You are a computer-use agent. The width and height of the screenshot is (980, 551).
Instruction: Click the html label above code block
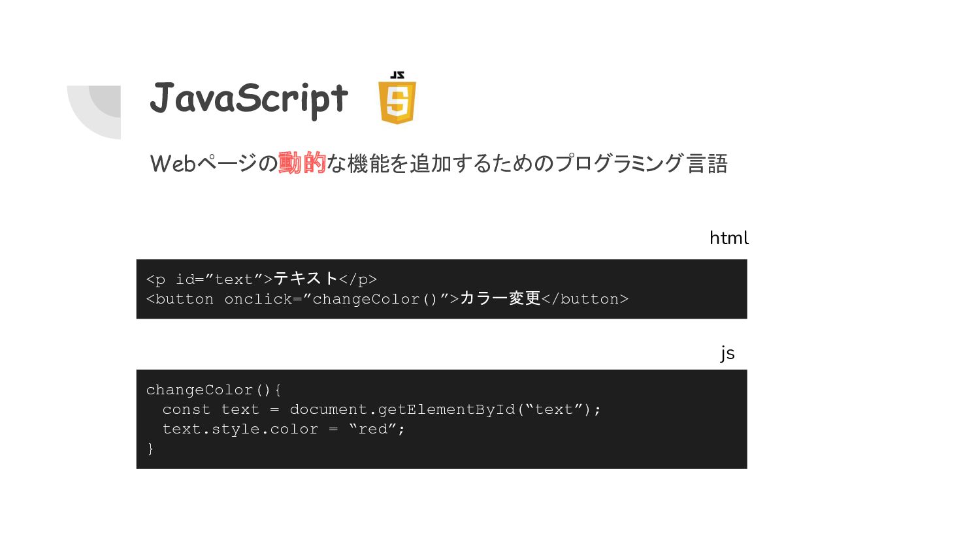point(729,238)
